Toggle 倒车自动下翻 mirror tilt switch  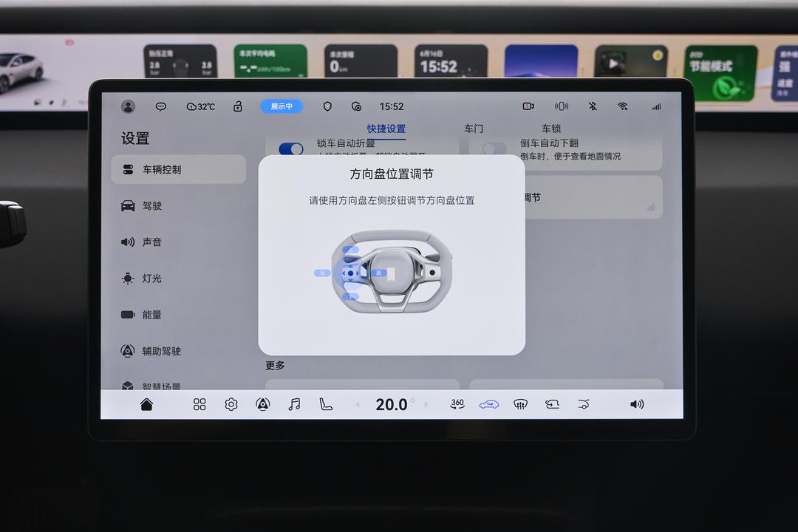point(494,149)
